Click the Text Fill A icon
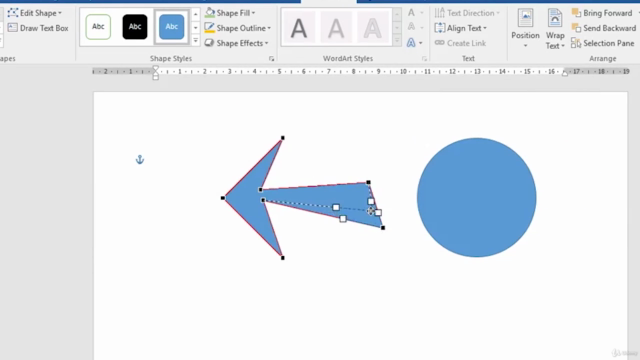 point(411,13)
